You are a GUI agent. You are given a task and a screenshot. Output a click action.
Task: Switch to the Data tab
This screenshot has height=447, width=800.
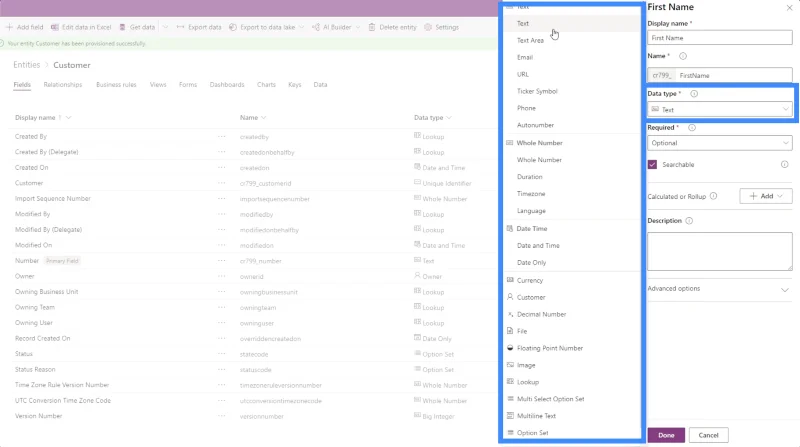tap(320, 85)
